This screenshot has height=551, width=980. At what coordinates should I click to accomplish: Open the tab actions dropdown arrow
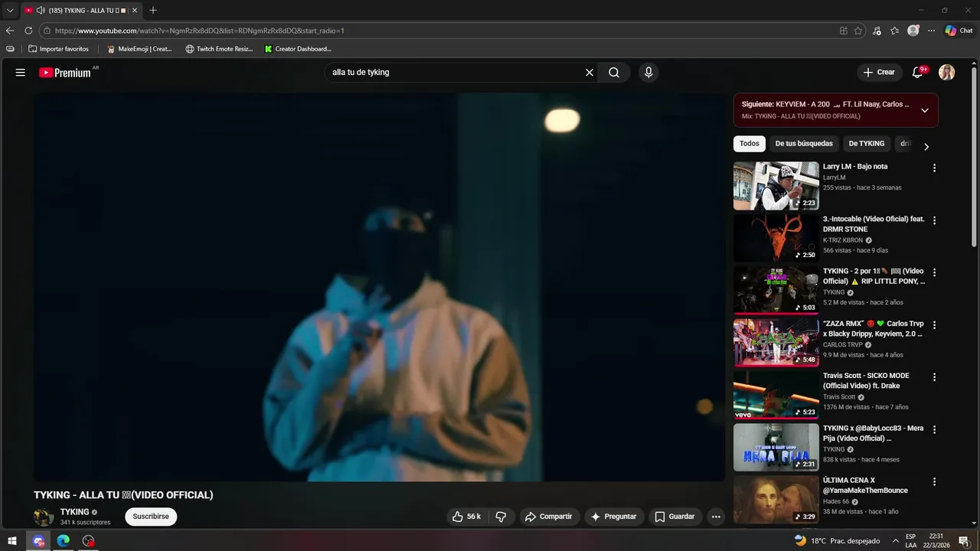(10, 11)
